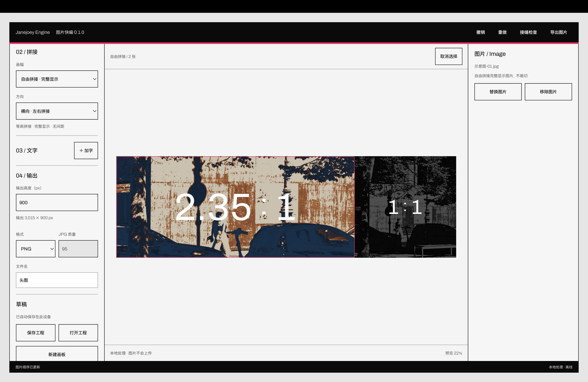Click the 新建画板 button
The height and width of the screenshot is (382, 588).
coord(57,354)
